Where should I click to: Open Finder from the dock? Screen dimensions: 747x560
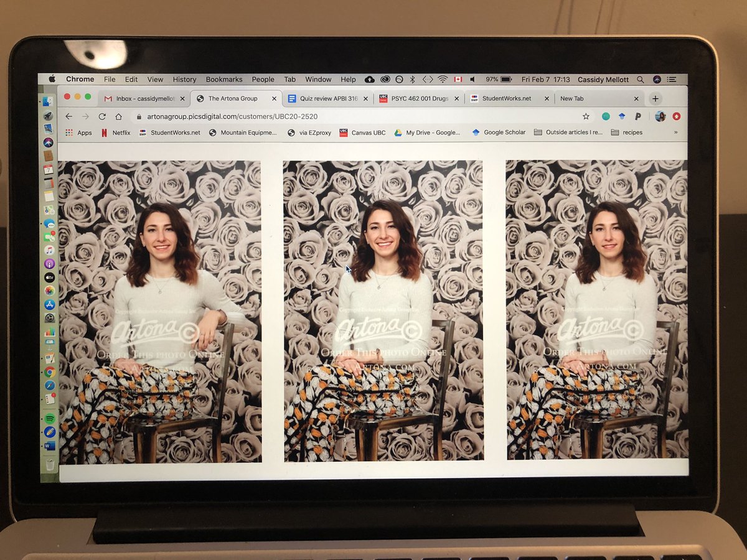(x=49, y=101)
